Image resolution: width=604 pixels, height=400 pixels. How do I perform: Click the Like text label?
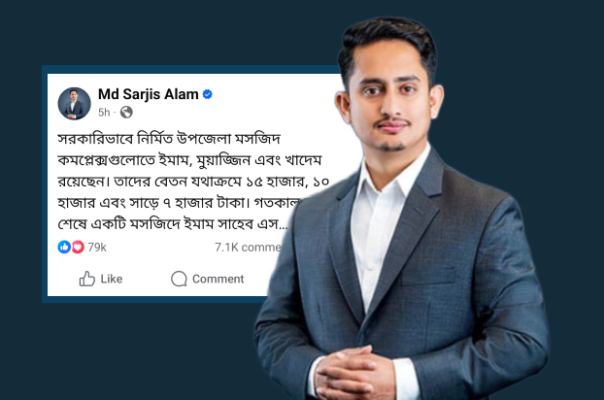112,279
